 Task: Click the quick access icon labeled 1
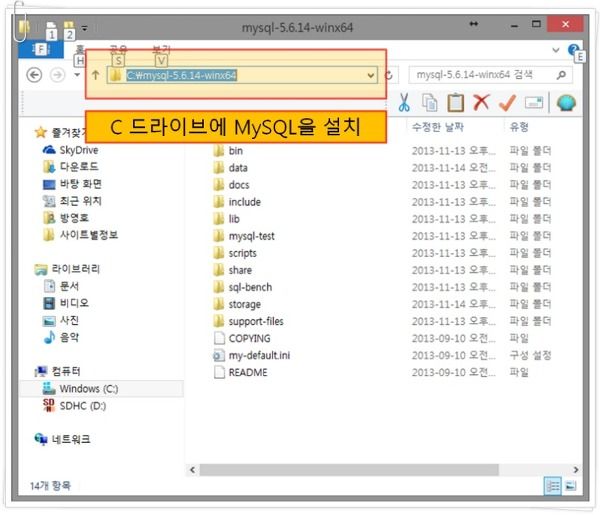point(51,29)
